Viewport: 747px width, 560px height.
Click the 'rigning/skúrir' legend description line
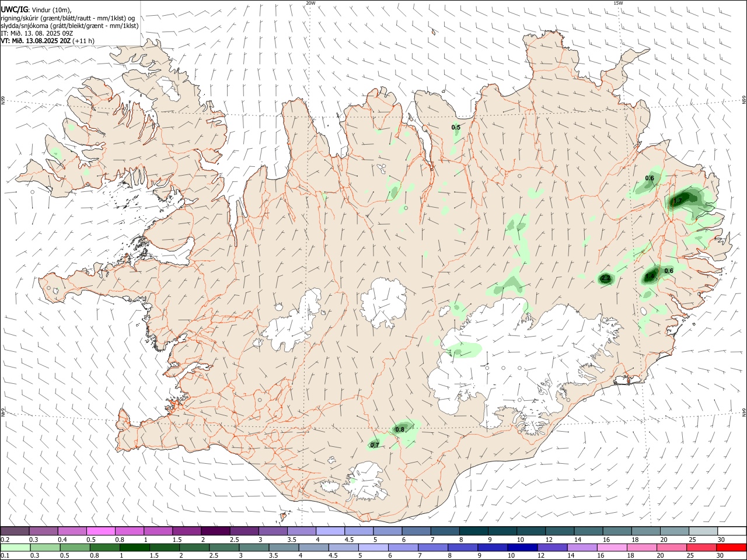click(68, 17)
